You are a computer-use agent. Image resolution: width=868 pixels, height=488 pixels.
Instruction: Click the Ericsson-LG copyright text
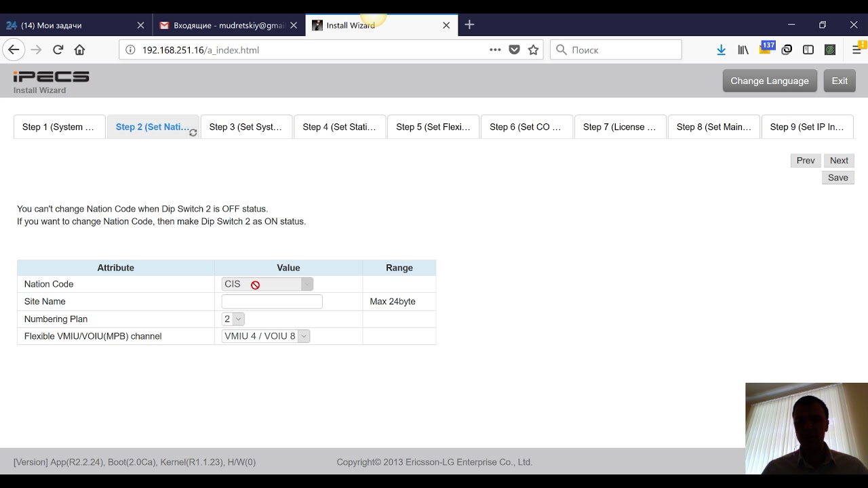click(435, 462)
